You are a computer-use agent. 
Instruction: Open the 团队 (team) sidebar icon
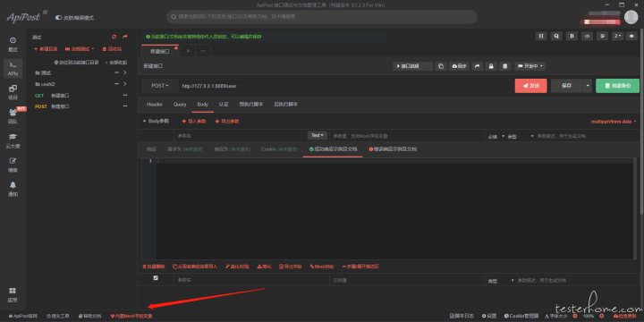[x=13, y=116]
